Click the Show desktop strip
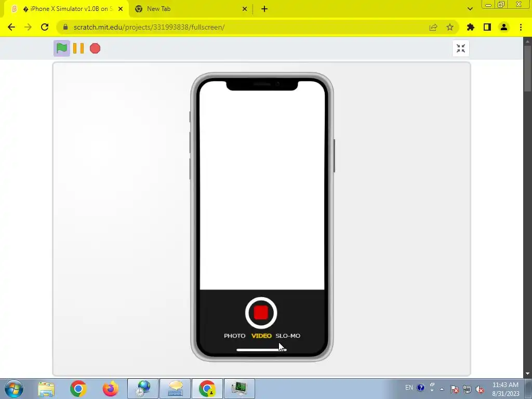 click(x=528, y=389)
